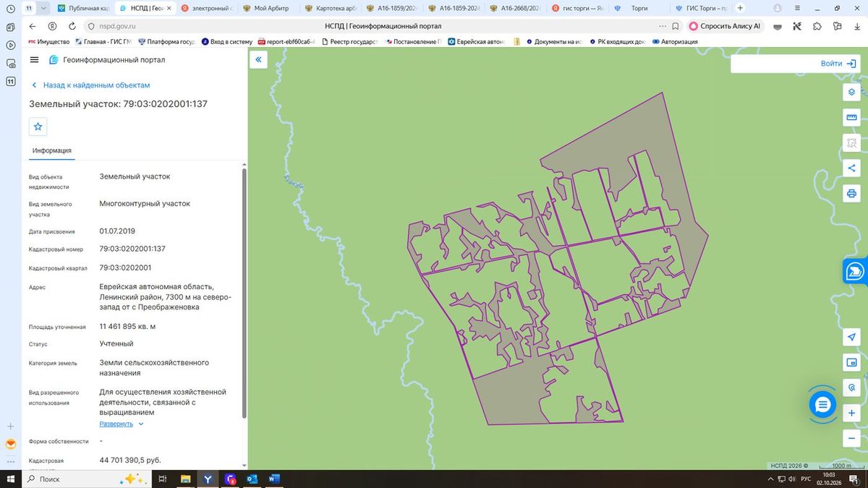Screen dimensions: 868x488
Task: Open Microsoft Word from the taskbar
Action: tap(274, 479)
